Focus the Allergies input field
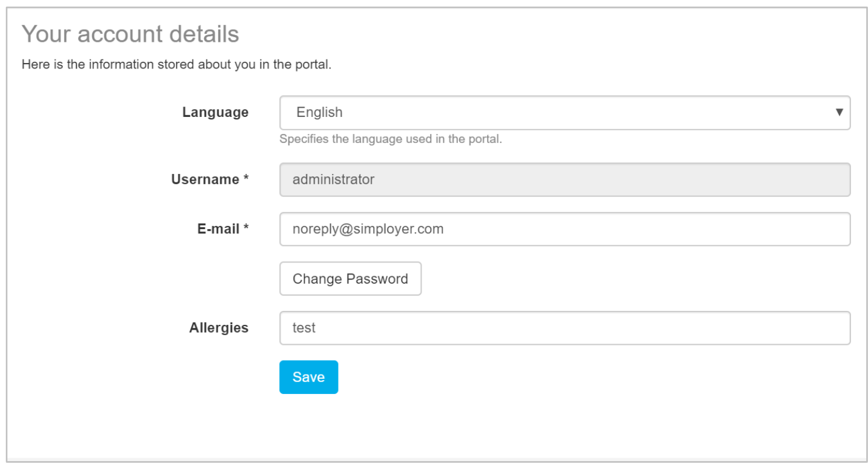 point(565,328)
